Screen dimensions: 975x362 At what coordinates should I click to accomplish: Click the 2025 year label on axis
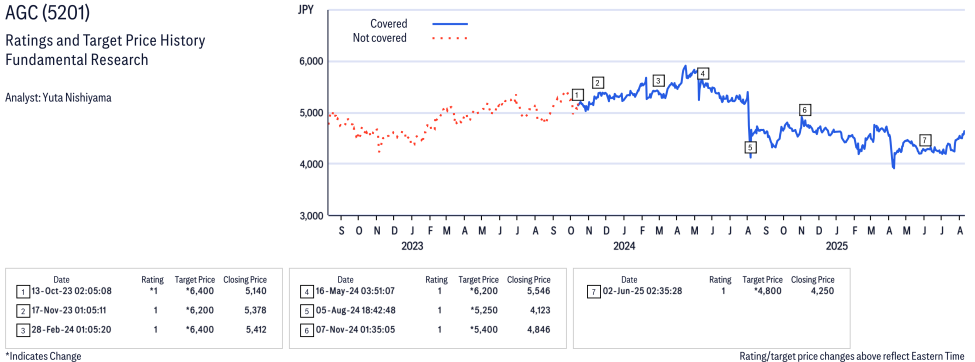(x=836, y=246)
